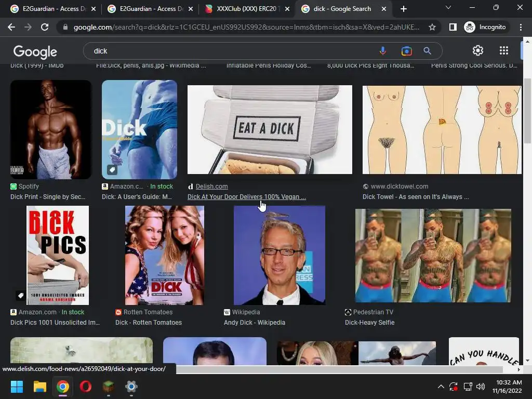Open the Andy Dick portrait thumbnail
The image size is (532, 399).
click(x=279, y=255)
